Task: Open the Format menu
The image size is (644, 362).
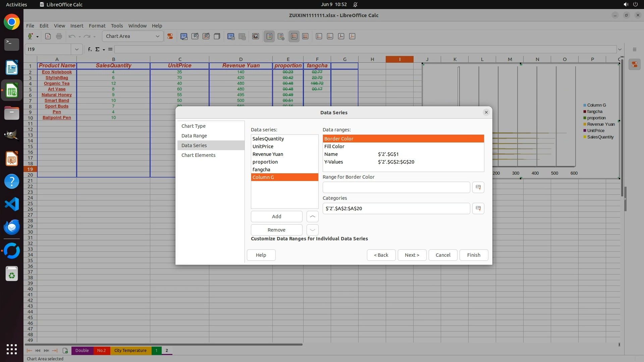Action: click(97, 25)
